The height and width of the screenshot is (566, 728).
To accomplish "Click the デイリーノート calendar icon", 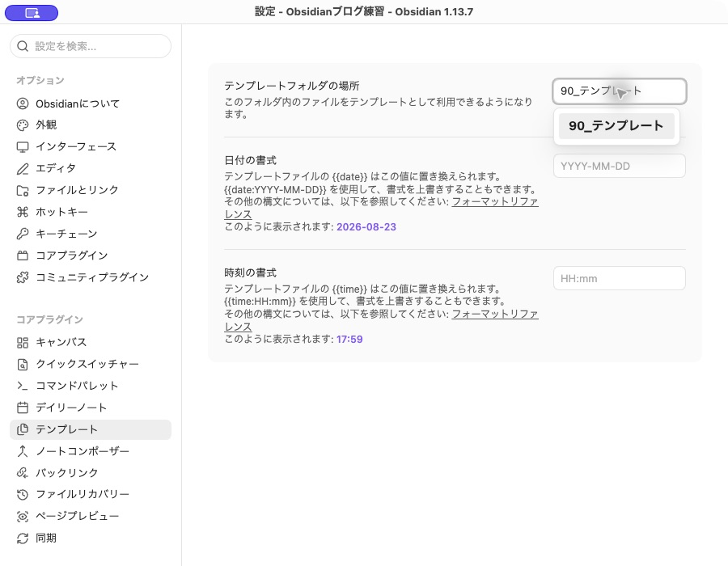I will (23, 408).
